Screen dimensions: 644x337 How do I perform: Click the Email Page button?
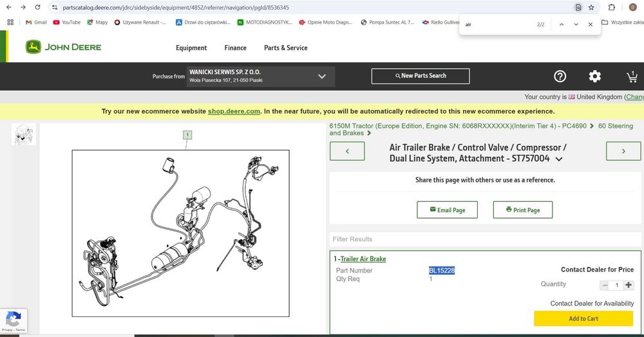(448, 210)
